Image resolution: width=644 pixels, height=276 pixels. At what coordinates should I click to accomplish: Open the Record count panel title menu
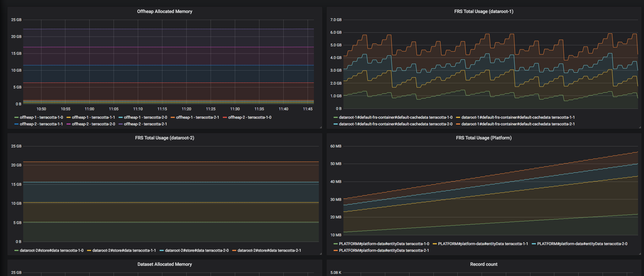click(x=484, y=264)
